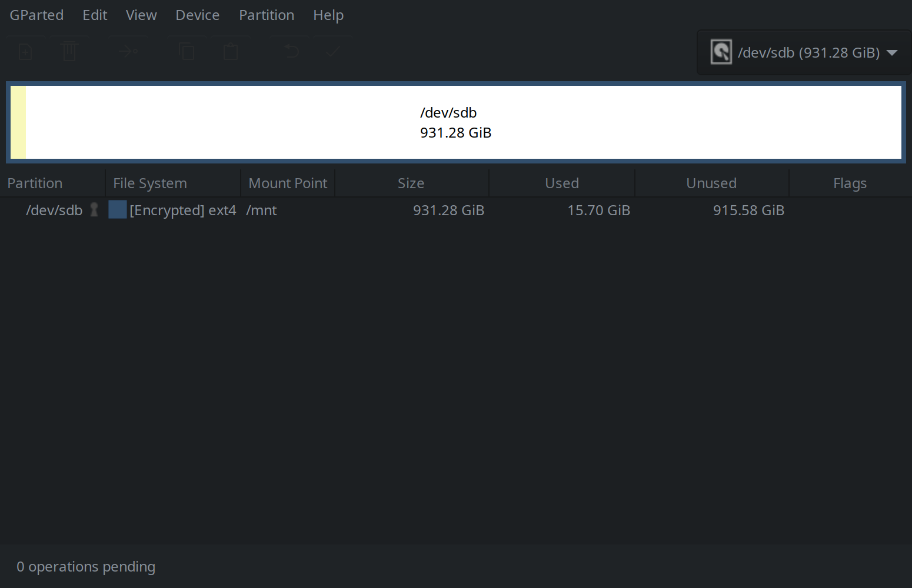
Task: Click the Mount Point column header
Action: click(288, 183)
